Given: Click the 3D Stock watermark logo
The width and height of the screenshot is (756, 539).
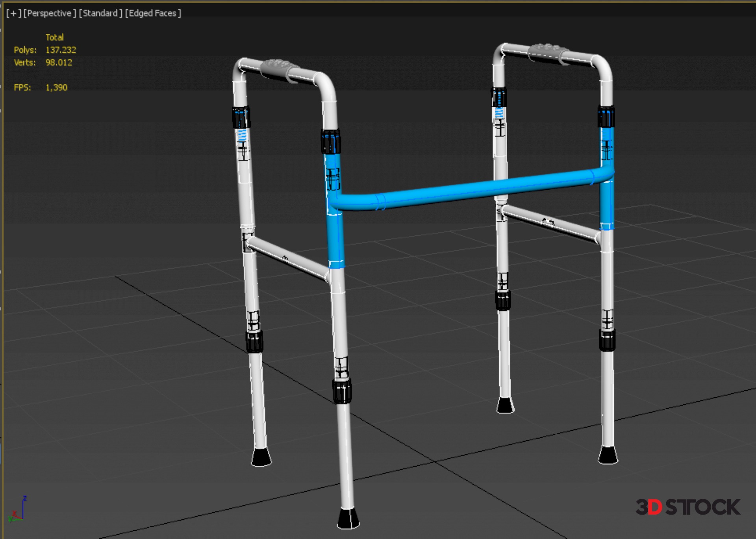Looking at the screenshot, I should pyautogui.click(x=687, y=507).
